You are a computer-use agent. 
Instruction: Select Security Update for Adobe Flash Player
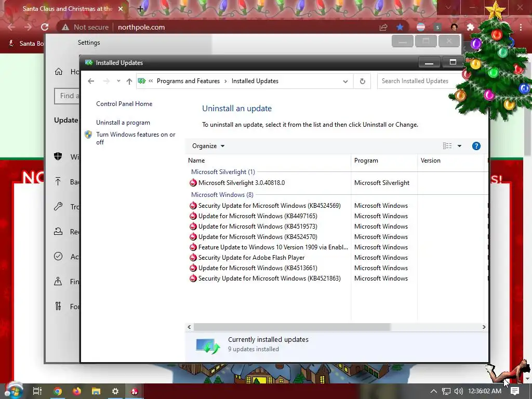click(x=251, y=258)
